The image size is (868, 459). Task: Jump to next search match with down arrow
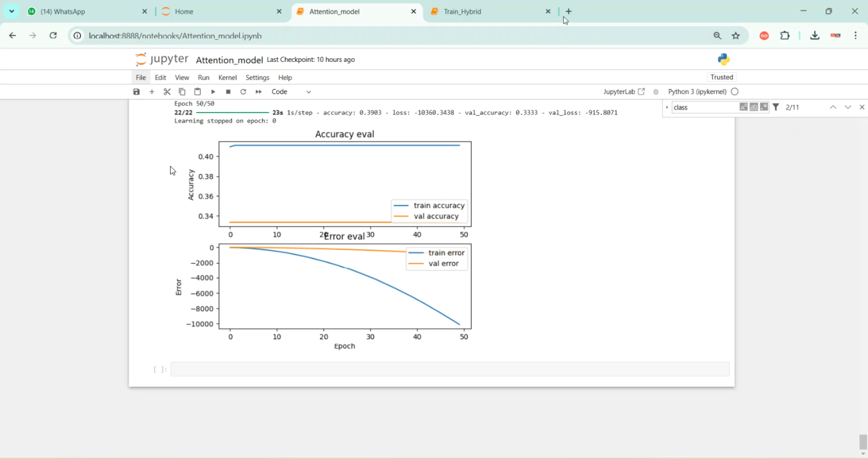click(x=848, y=107)
